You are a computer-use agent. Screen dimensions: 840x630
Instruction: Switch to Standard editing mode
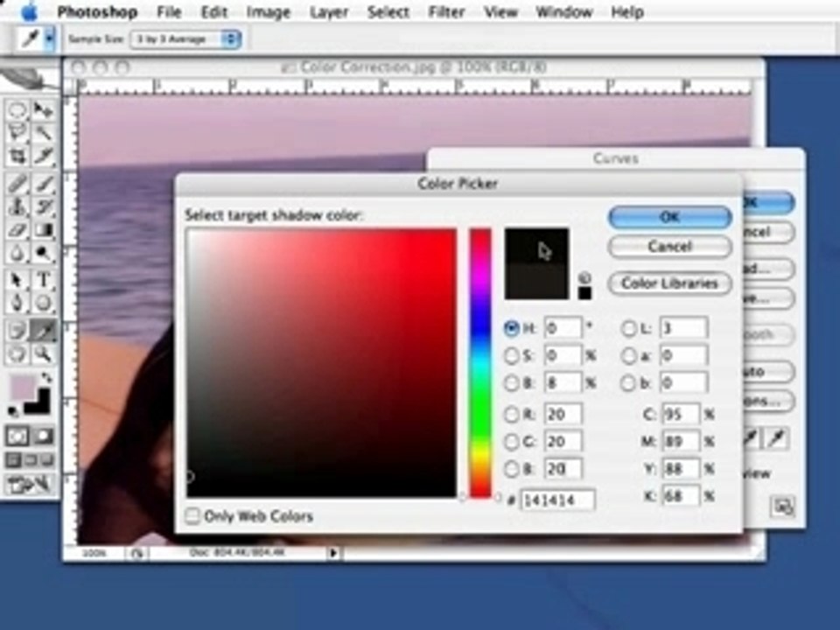pos(17,436)
